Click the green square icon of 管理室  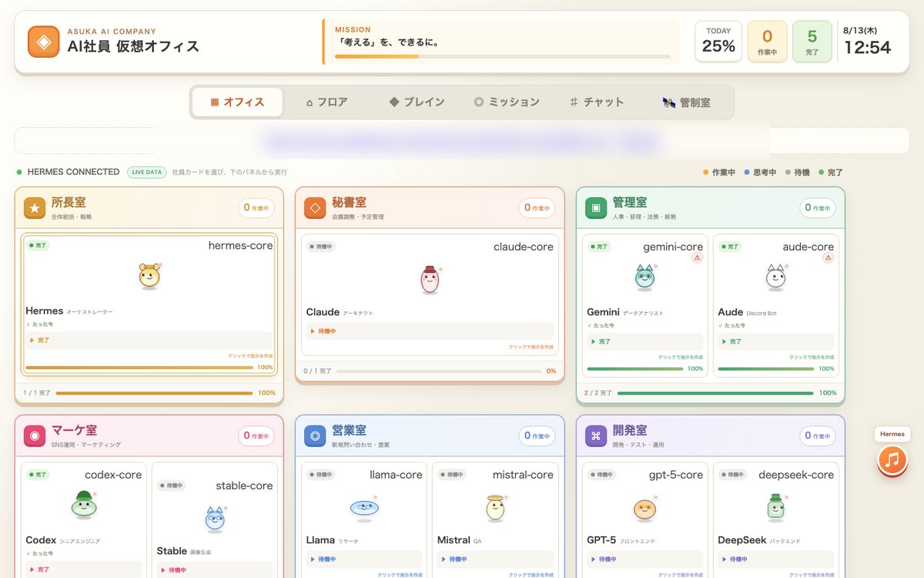point(596,208)
